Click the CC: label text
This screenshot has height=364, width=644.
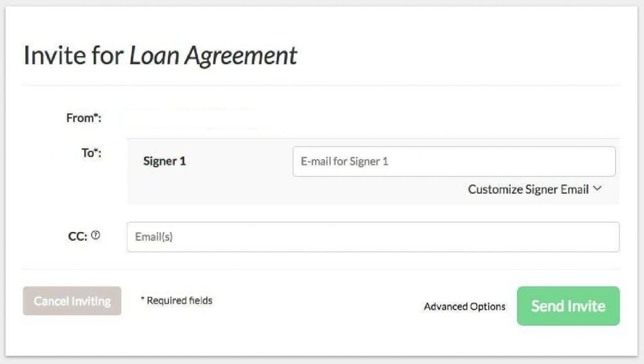click(77, 237)
